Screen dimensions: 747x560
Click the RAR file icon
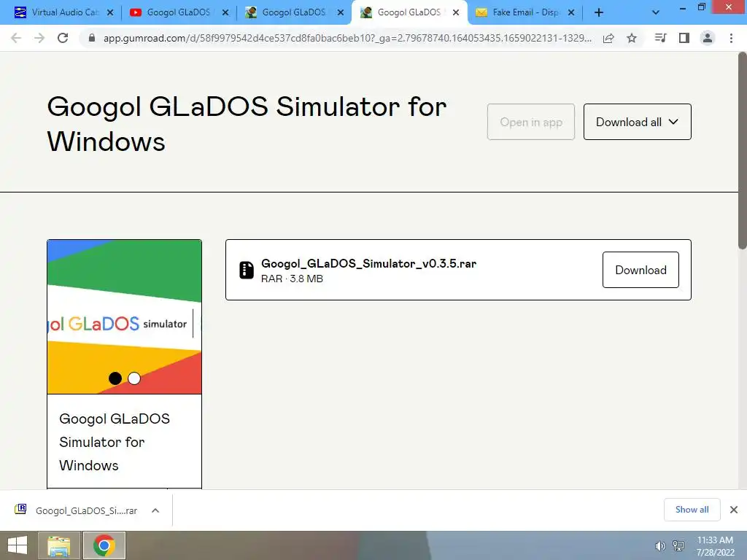tap(247, 270)
